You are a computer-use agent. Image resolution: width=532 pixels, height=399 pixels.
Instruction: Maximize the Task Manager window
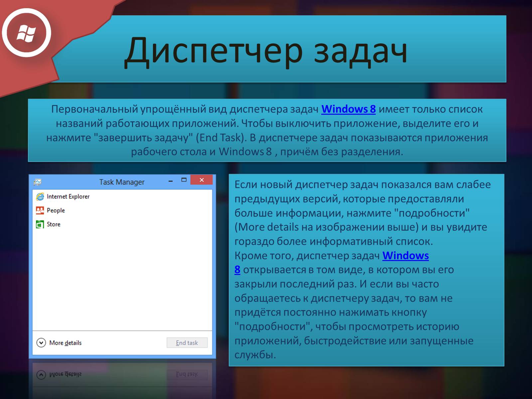point(184,180)
